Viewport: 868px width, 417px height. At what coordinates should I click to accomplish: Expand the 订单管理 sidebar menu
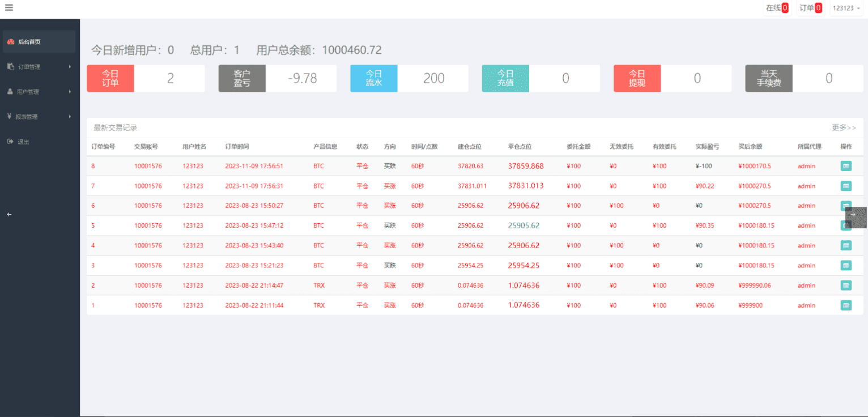point(39,67)
